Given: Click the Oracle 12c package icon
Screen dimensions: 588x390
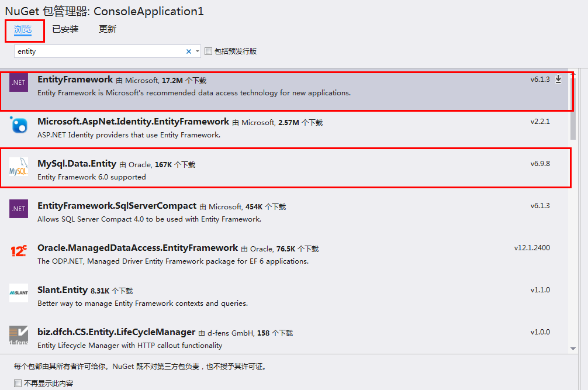Looking at the screenshot, I should click(x=19, y=250).
